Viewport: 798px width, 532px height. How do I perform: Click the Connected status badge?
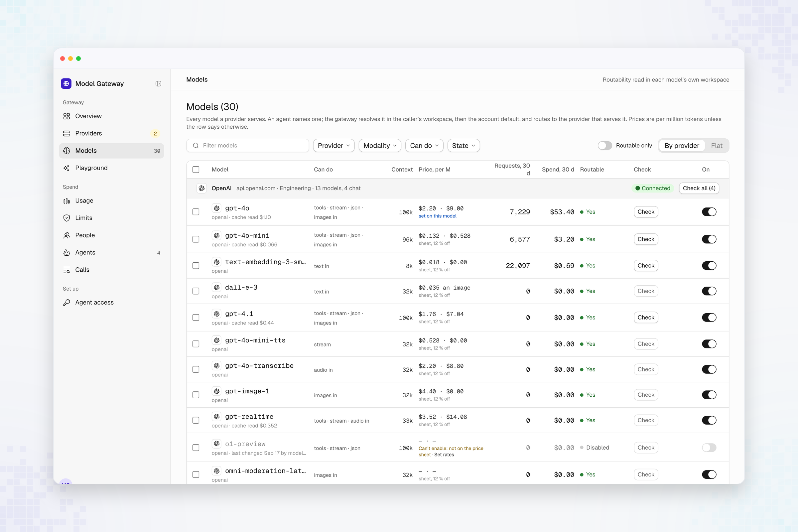652,188
